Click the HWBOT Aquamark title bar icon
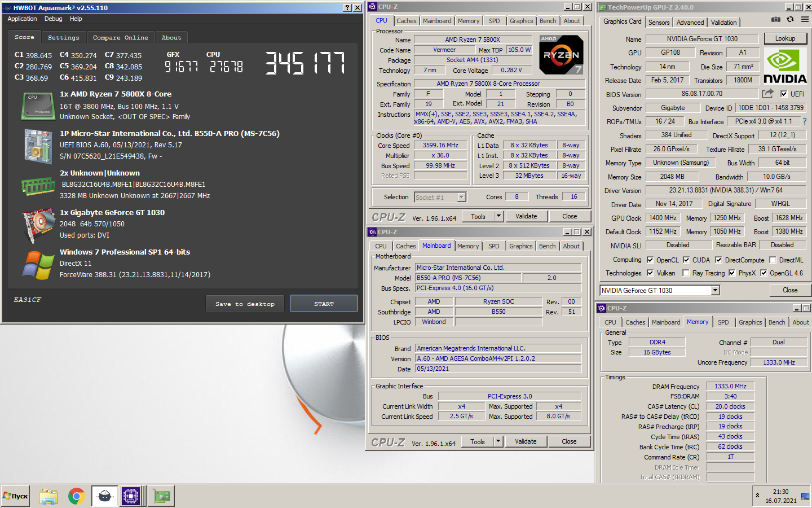 click(7, 7)
